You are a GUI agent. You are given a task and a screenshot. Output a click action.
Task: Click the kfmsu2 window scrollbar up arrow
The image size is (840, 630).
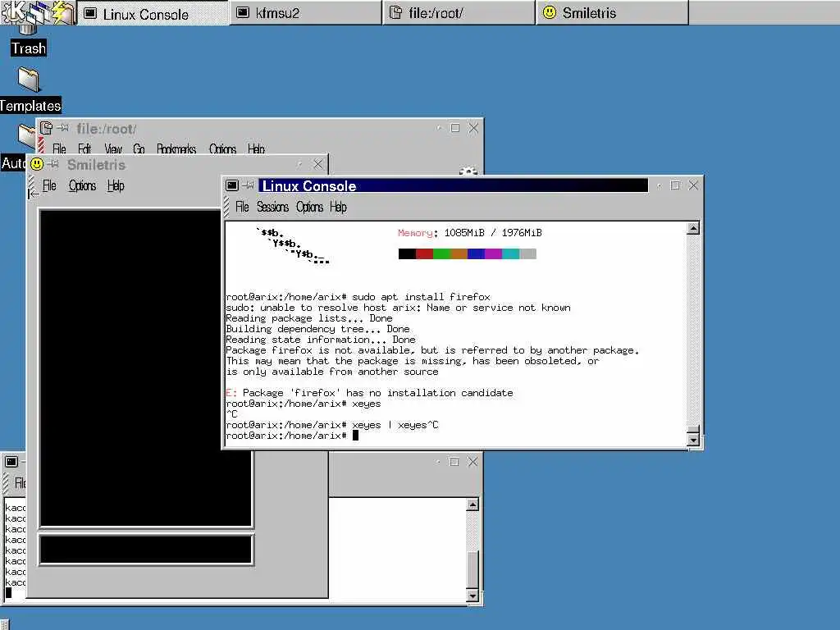tap(472, 504)
